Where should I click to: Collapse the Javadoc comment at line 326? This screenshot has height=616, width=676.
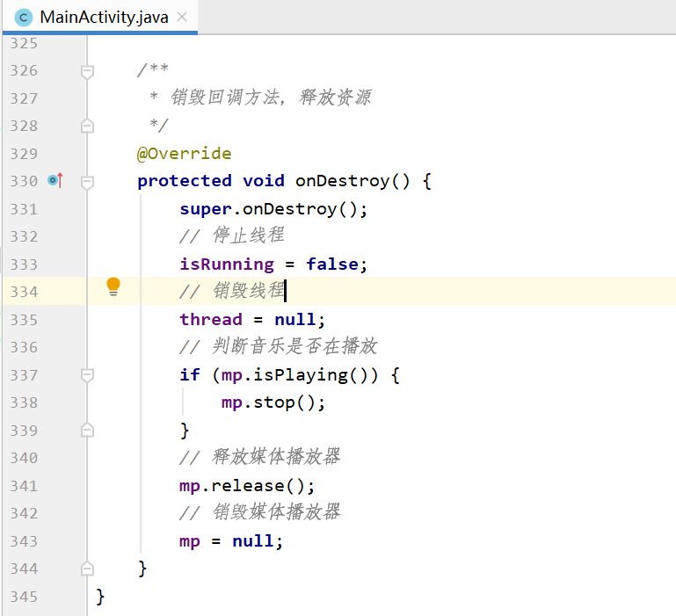coord(87,71)
